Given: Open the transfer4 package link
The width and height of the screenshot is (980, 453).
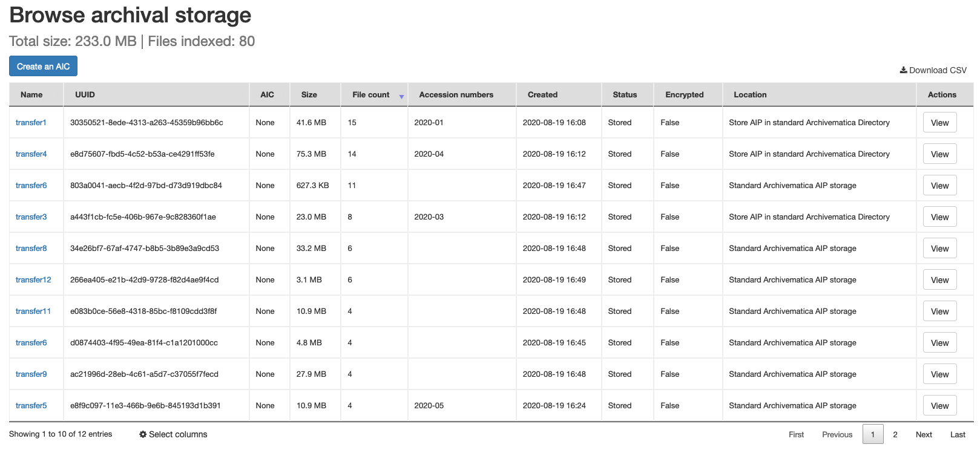Looking at the screenshot, I should pos(31,154).
